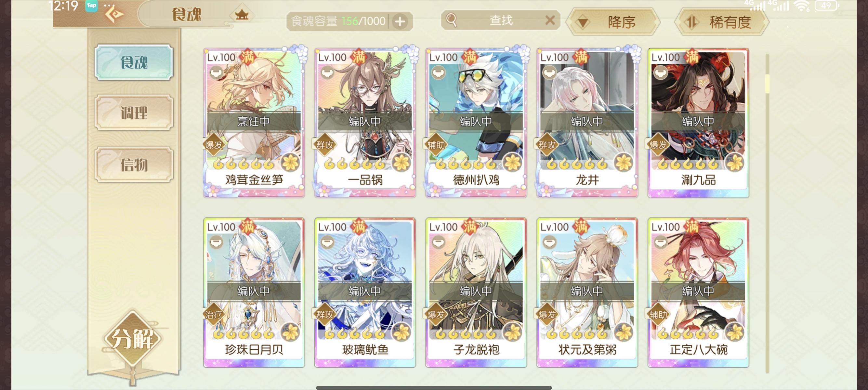Tap the 辅助 tag on 德州扒鸡
The height and width of the screenshot is (390, 868).
(436, 145)
